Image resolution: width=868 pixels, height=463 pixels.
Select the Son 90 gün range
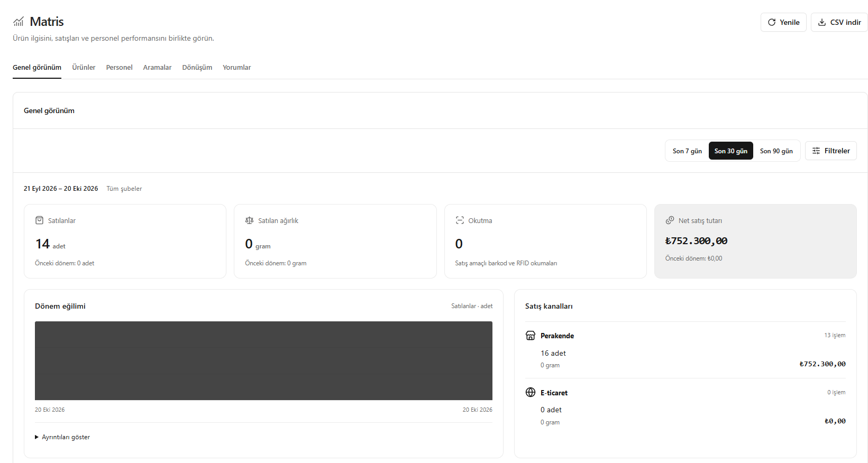point(776,151)
